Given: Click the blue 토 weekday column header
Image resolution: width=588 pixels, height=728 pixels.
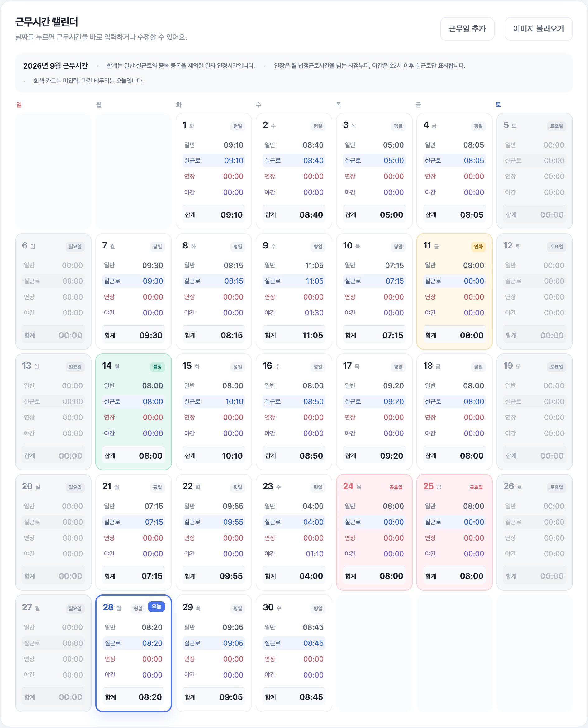Looking at the screenshot, I should (x=498, y=105).
